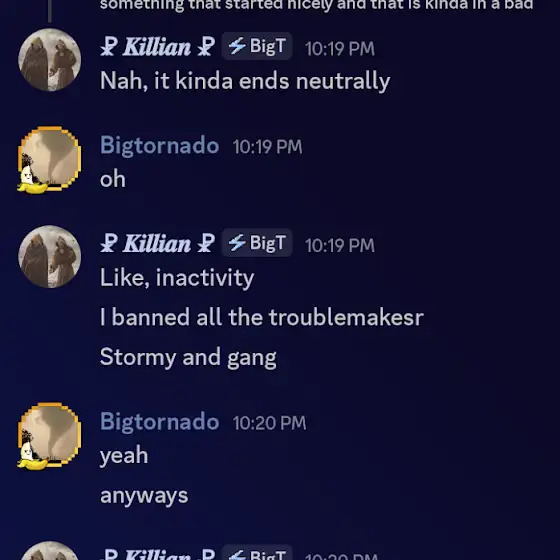The height and width of the screenshot is (560, 560).
Task: Select the 'anyways' message
Action: click(144, 496)
